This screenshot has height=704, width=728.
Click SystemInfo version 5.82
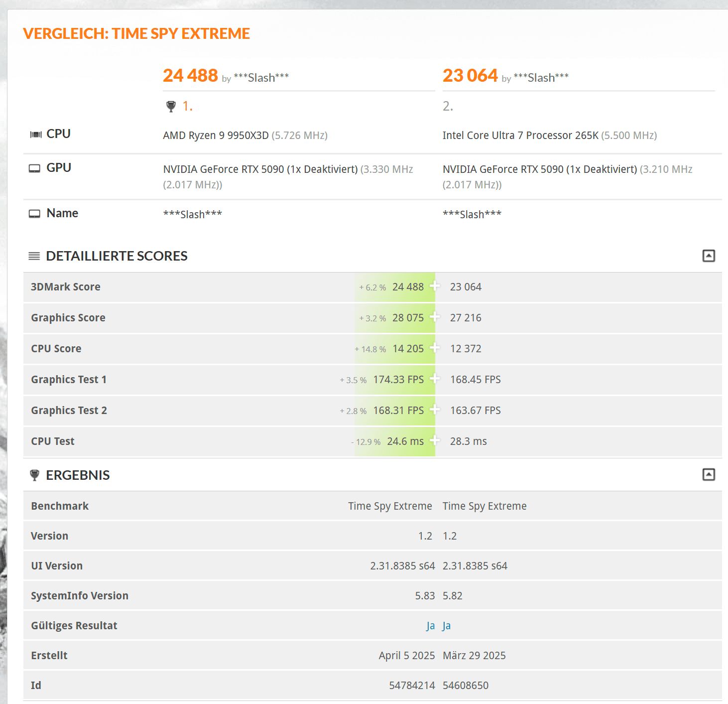point(453,596)
